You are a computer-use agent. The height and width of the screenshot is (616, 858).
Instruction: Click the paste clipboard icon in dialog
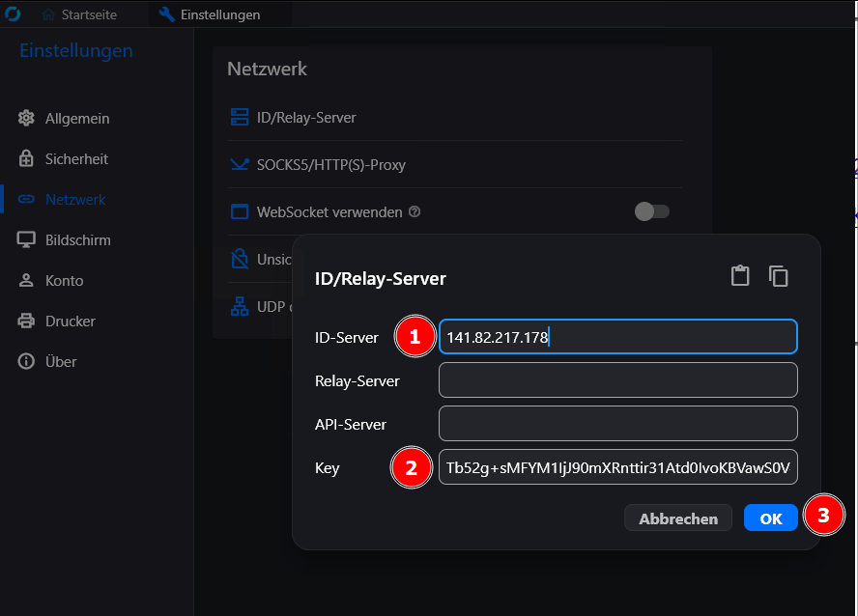pyautogui.click(x=740, y=275)
